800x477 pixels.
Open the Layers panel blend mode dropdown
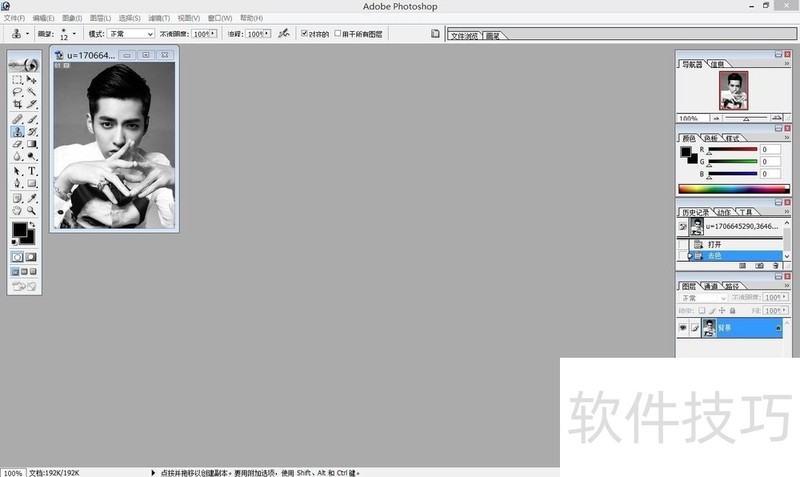[703, 298]
